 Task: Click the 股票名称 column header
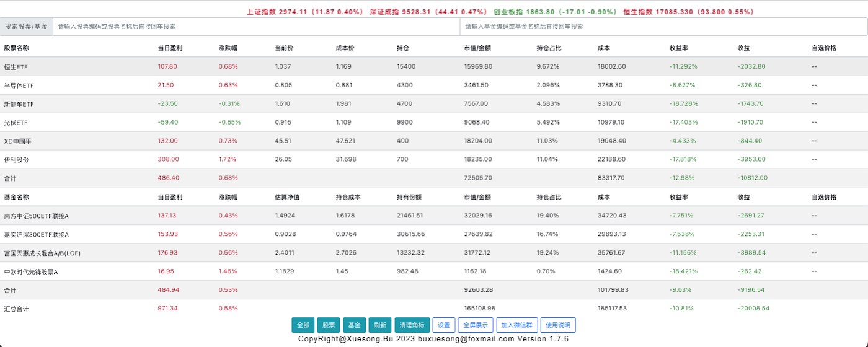(16, 48)
